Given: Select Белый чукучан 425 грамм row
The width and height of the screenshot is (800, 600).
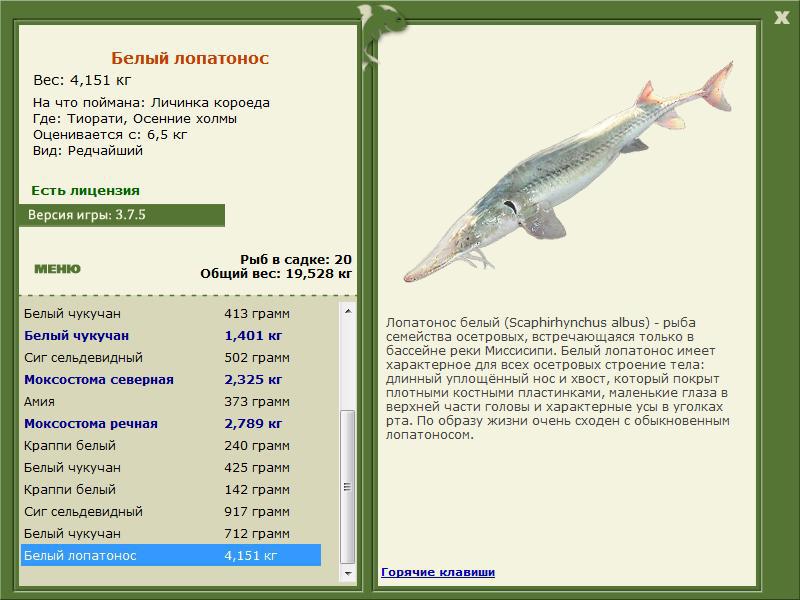Looking at the screenshot, I should pos(171,467).
